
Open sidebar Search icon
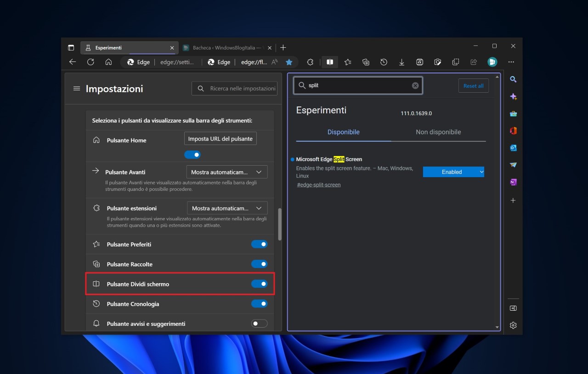click(513, 79)
